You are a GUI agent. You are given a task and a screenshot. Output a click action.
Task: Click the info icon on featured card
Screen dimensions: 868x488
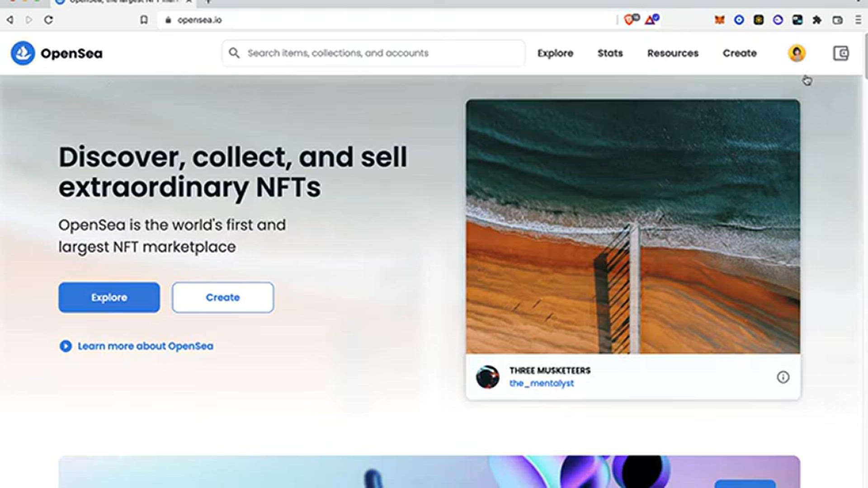(783, 377)
